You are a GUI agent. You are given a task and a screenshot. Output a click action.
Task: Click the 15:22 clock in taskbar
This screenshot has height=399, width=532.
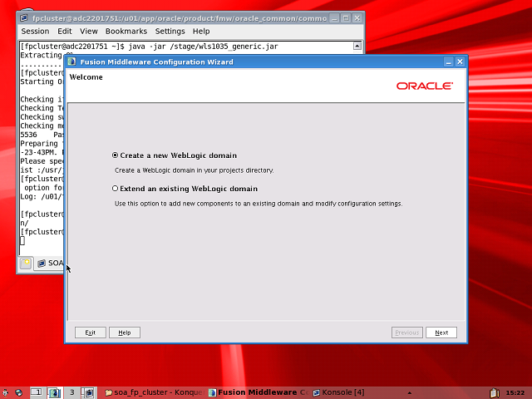(x=515, y=392)
